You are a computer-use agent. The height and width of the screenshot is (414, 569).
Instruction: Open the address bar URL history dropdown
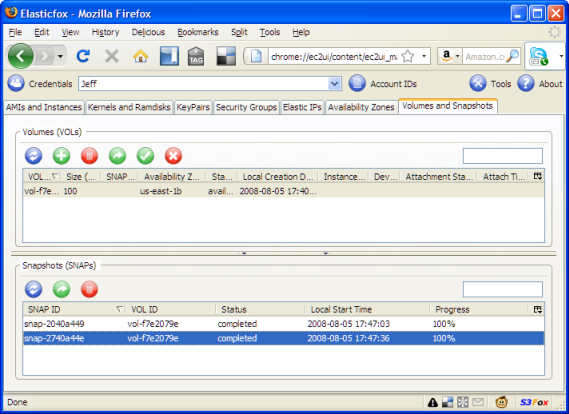point(423,56)
